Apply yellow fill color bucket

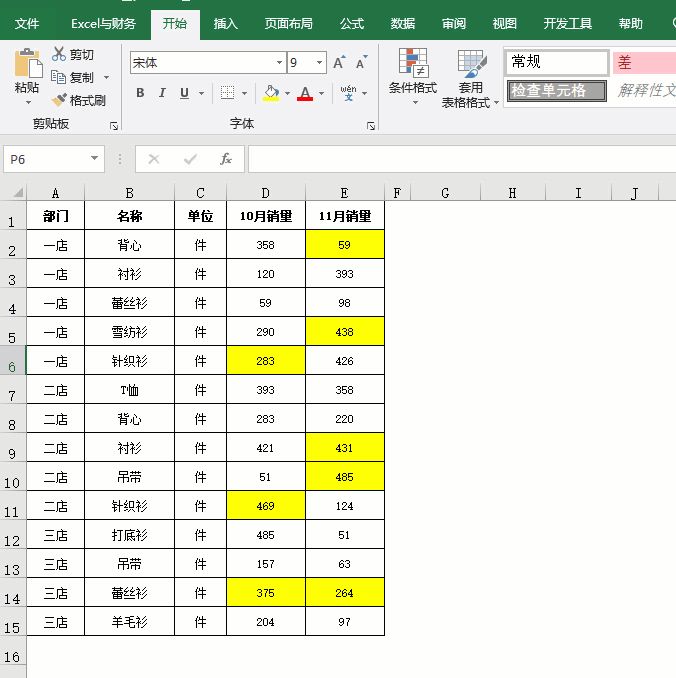click(x=271, y=93)
